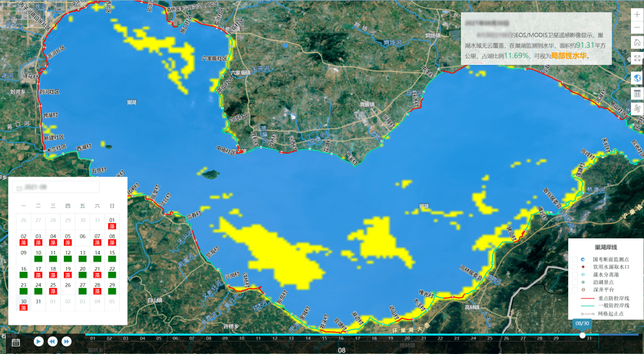Pick day 17 in the calendar
The image size is (644, 354).
pyautogui.click(x=38, y=272)
